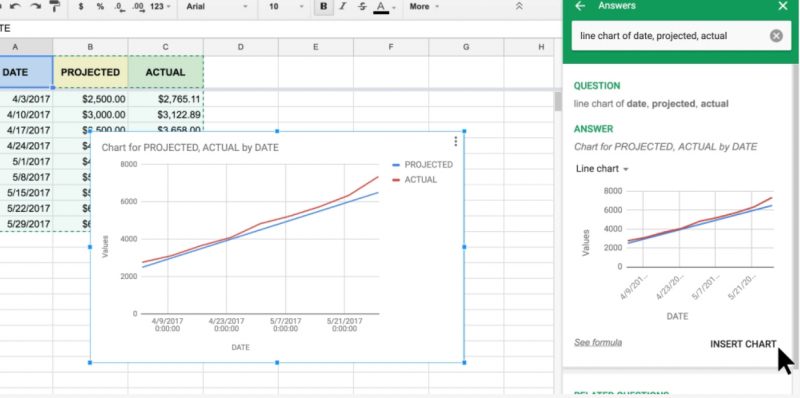Toggle bold formatting button
This screenshot has width=800, height=398.
(323, 7)
